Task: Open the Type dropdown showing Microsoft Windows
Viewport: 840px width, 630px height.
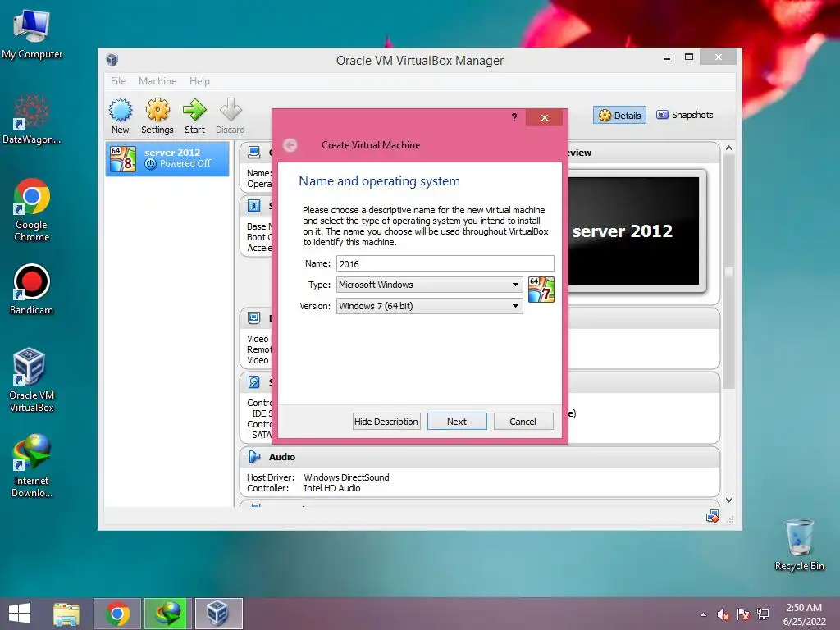Action: 429,285
